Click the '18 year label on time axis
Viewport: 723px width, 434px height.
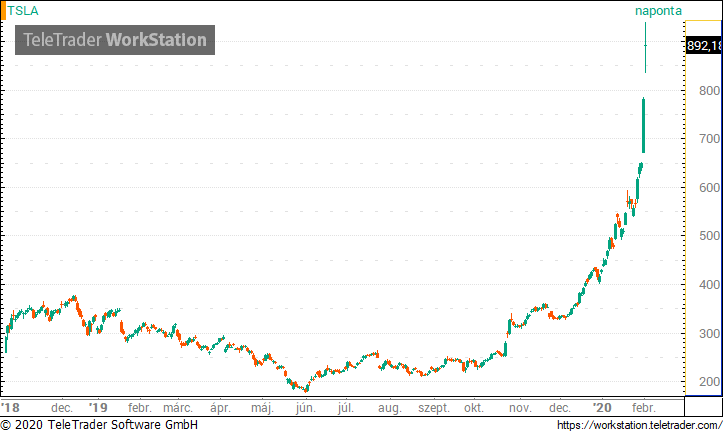[x=10, y=408]
